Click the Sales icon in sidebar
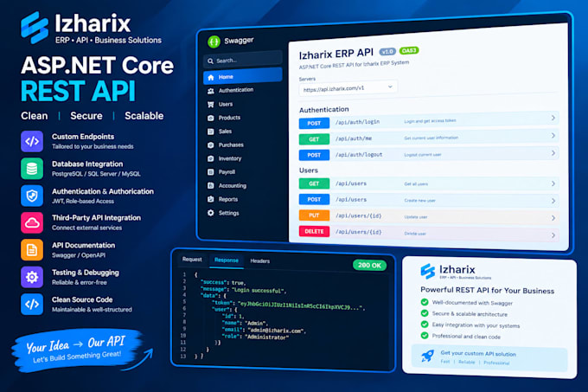588x392 pixels. [x=211, y=132]
